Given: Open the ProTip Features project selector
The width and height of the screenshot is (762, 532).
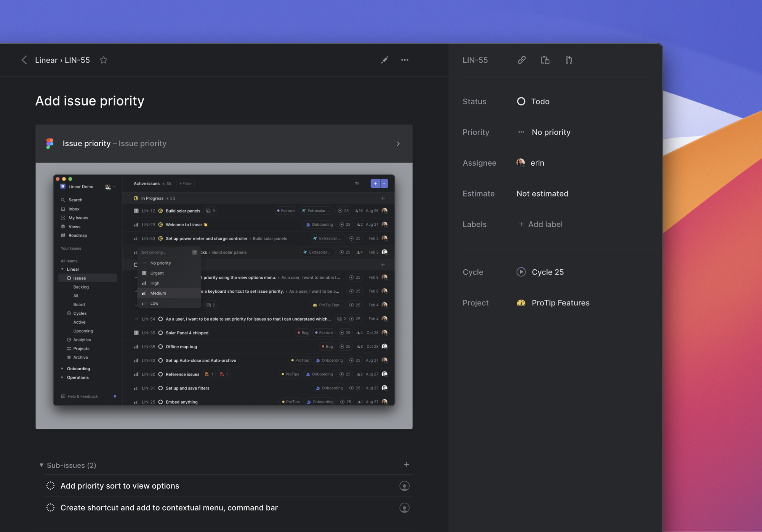Looking at the screenshot, I should pos(553,303).
